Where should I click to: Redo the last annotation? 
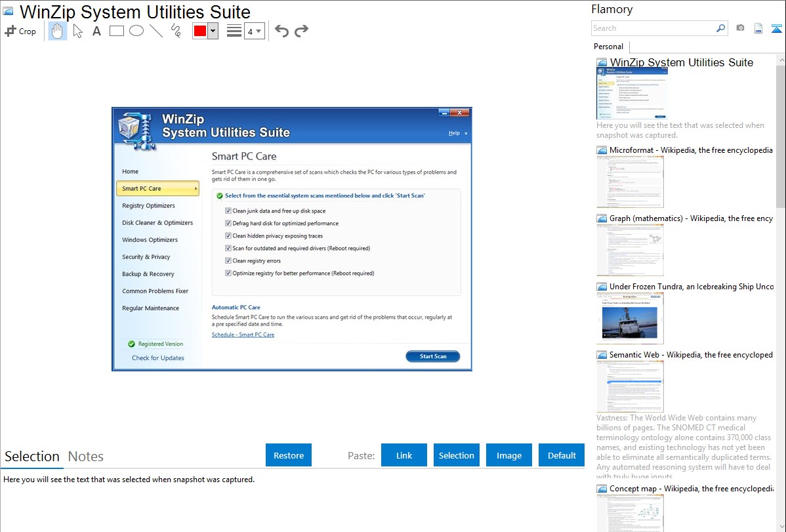[x=301, y=31]
